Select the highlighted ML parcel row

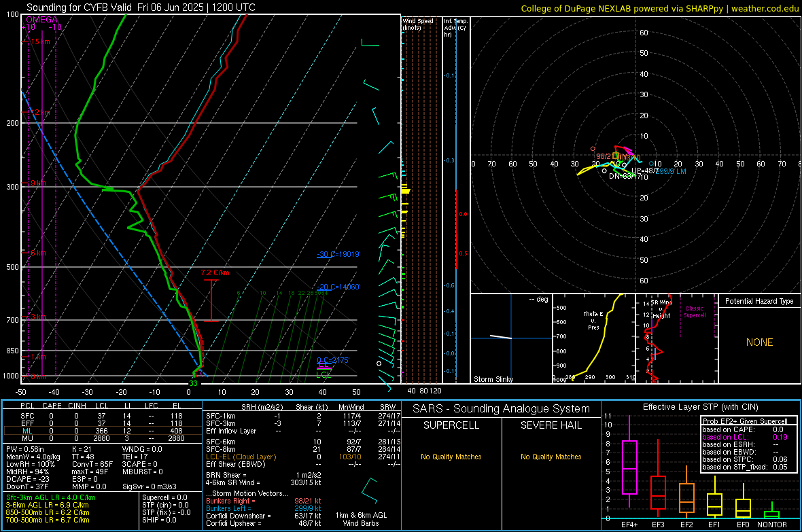[102, 431]
